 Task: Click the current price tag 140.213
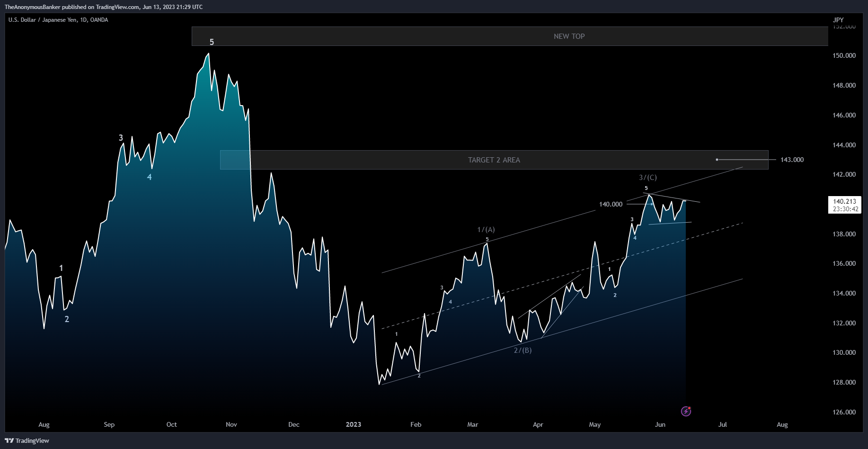pos(844,201)
